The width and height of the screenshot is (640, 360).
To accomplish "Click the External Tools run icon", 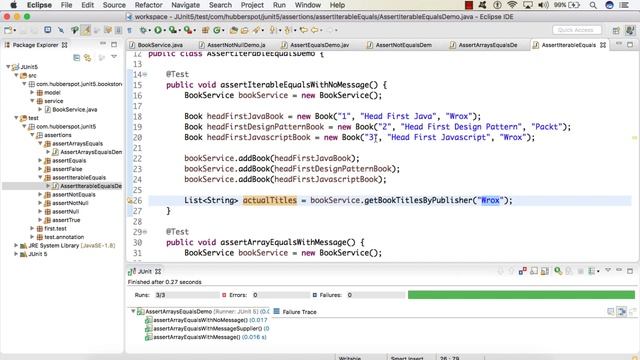I will point(187,30).
